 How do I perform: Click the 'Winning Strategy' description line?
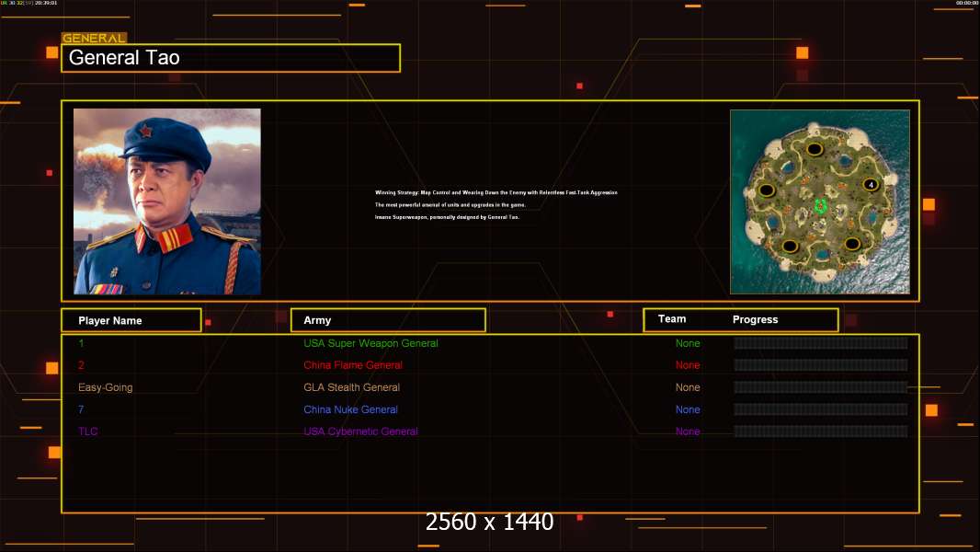click(496, 192)
